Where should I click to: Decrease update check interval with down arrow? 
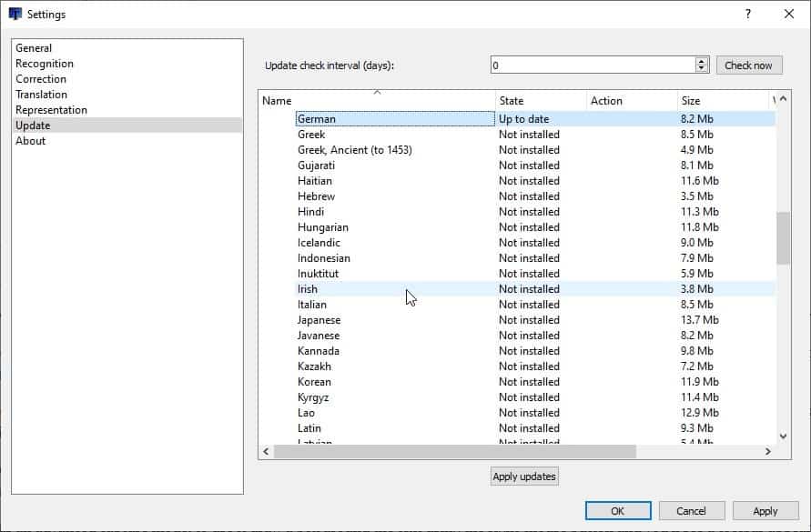coord(702,69)
